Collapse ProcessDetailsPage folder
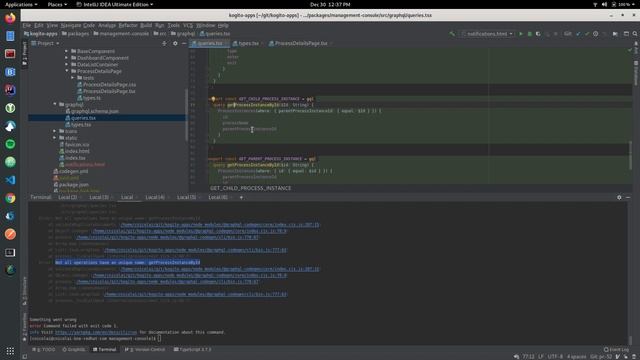The height and width of the screenshot is (360, 640). (x=67, y=71)
